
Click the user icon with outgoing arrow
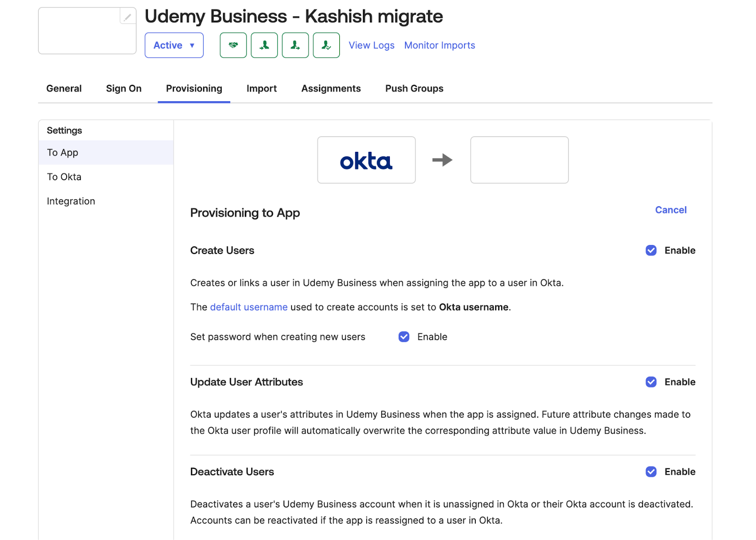[295, 45]
